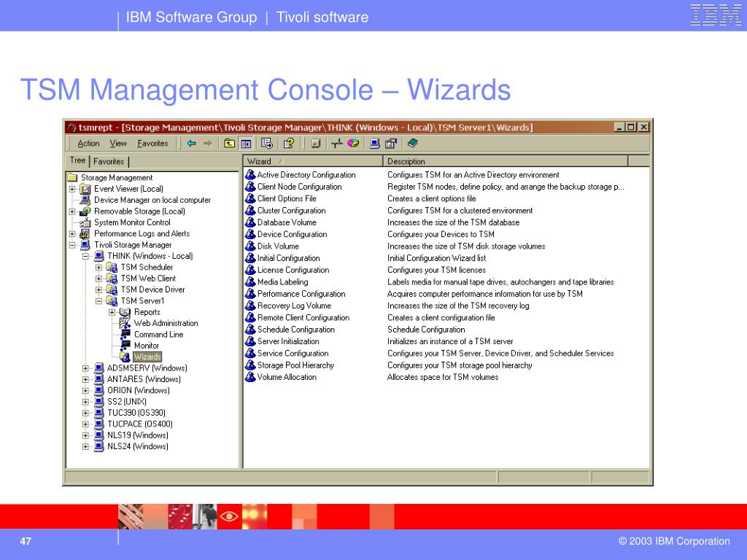Click the computer monitor toolbar icon
This screenshot has width=747, height=560.
pyautogui.click(x=375, y=144)
